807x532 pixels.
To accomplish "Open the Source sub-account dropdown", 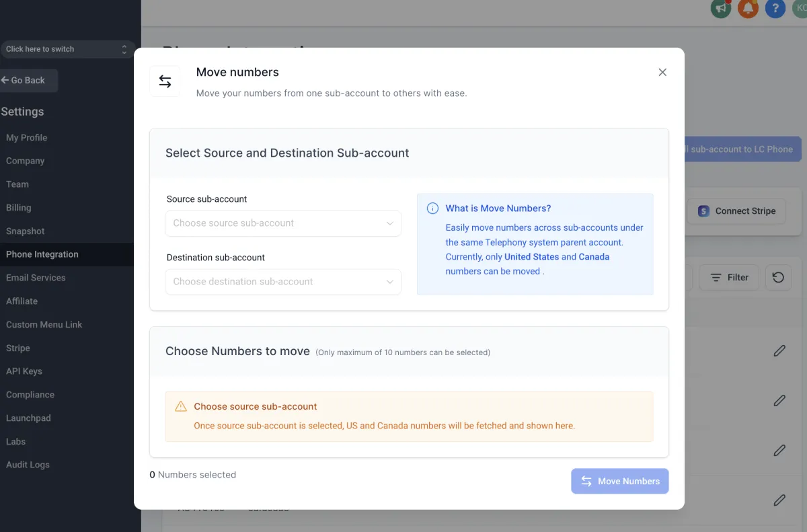I will [x=283, y=223].
